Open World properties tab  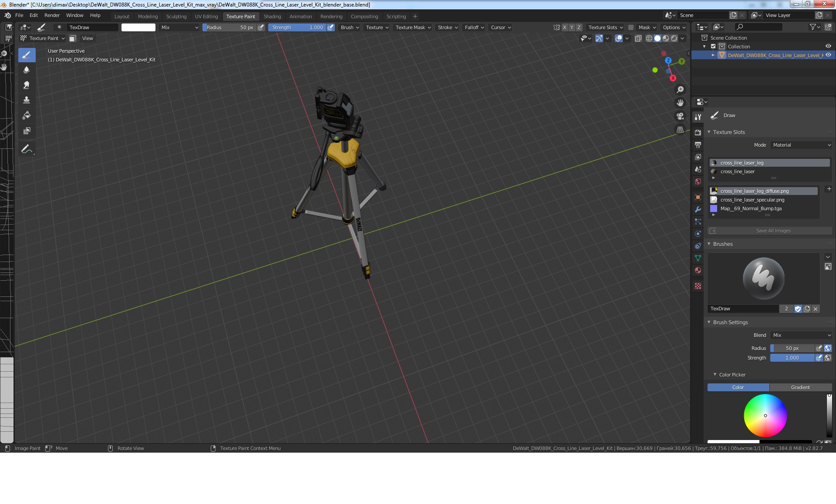pyautogui.click(x=698, y=181)
